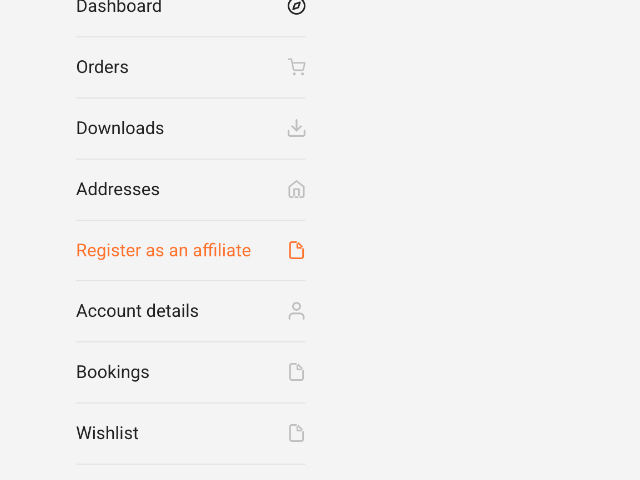Click the Wishlist label text
Screen dimensions: 640x480
coord(107,433)
